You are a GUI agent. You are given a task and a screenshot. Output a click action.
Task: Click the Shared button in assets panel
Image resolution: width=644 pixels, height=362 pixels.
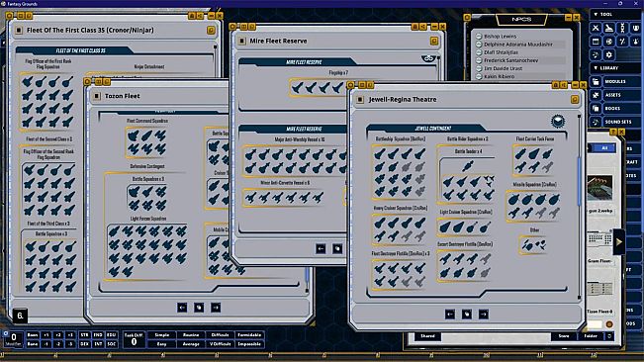tap(427, 336)
